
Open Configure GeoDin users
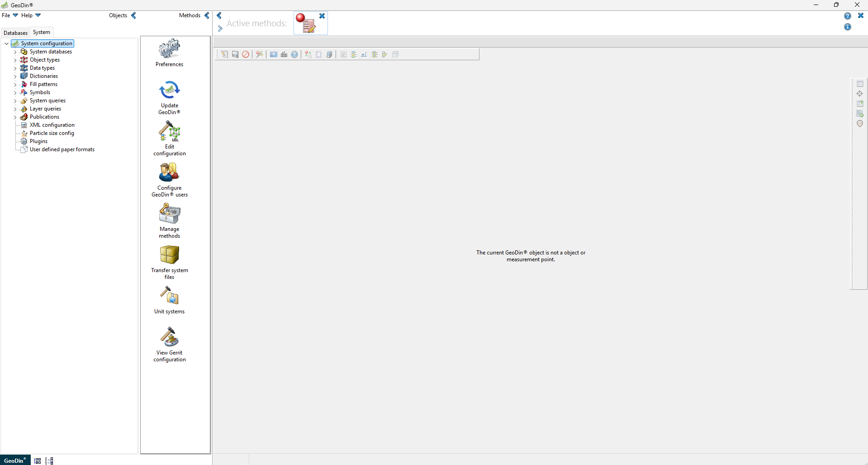point(169,173)
